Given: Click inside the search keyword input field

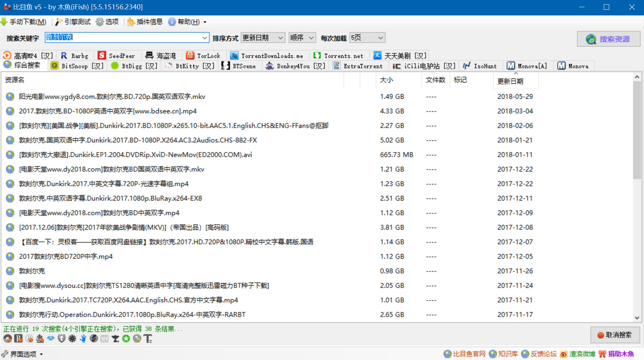Looking at the screenshot, I should [x=126, y=37].
